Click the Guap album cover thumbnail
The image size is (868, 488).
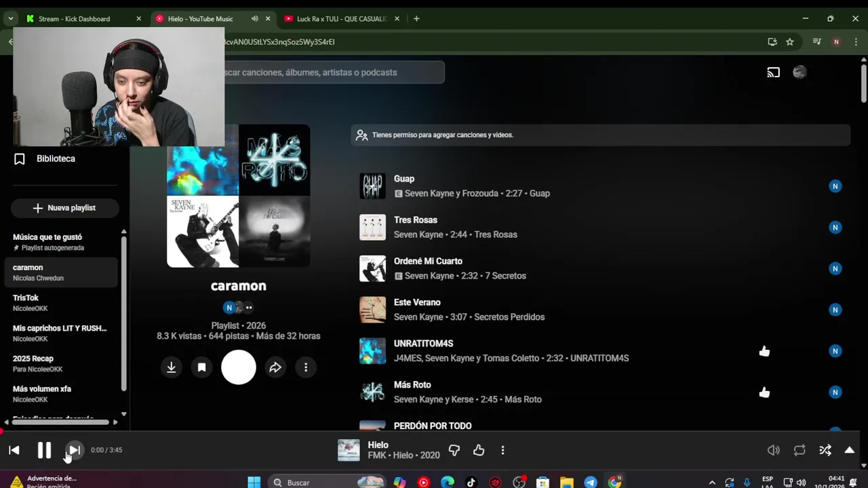click(x=372, y=186)
